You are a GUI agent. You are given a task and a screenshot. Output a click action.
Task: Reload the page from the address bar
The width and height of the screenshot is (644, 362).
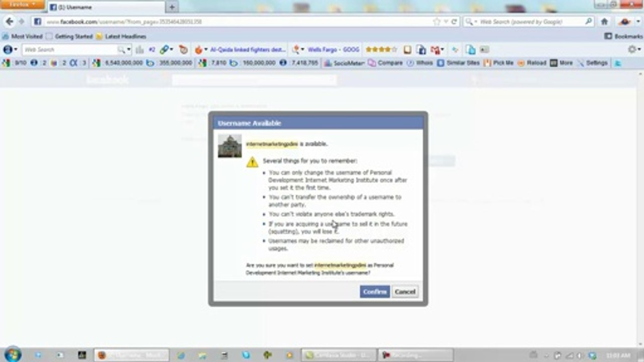point(454,22)
